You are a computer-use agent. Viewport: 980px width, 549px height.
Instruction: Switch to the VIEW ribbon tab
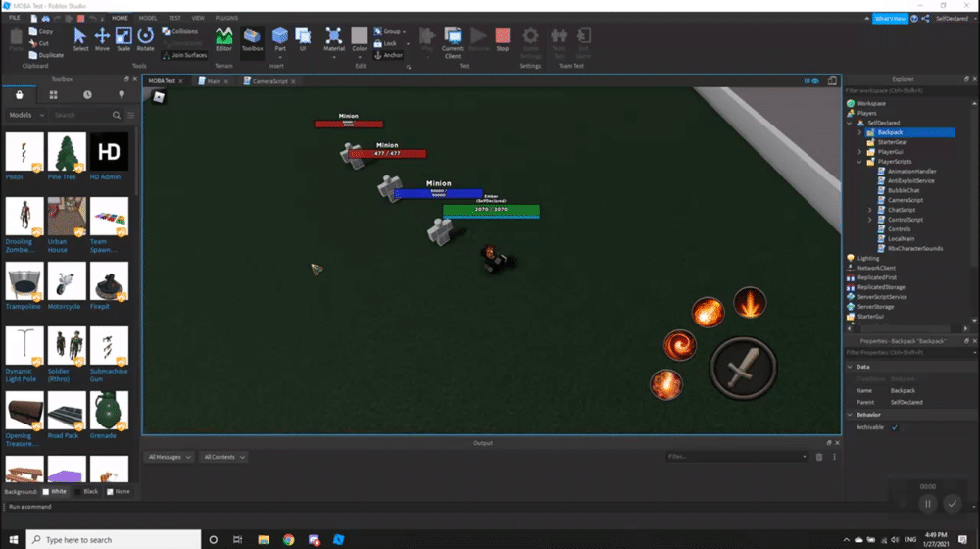(198, 18)
